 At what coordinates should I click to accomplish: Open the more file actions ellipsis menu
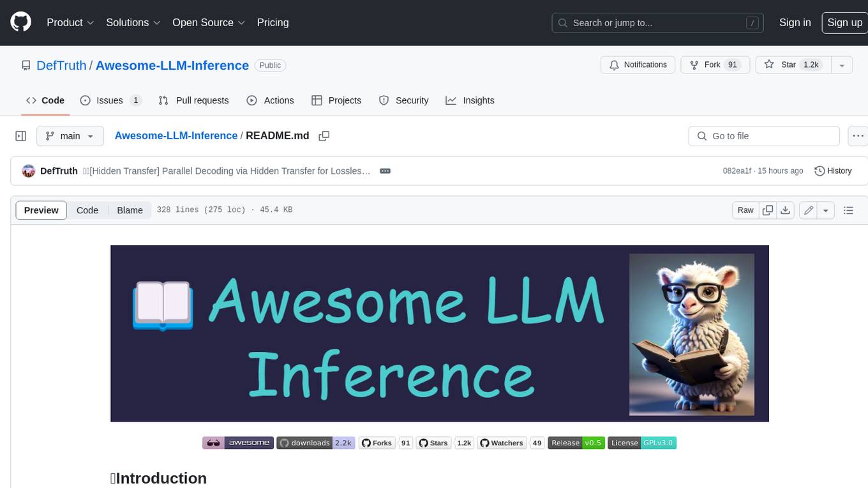point(858,136)
